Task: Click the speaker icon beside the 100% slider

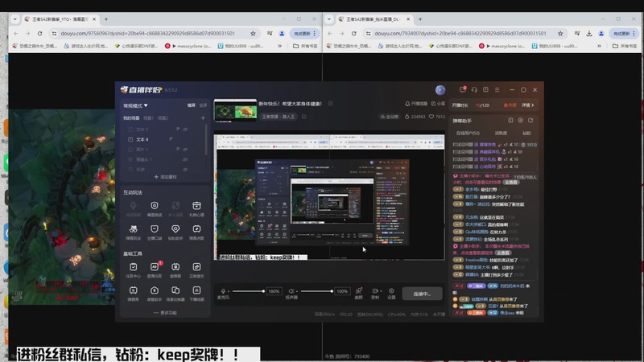Action: tap(291, 291)
